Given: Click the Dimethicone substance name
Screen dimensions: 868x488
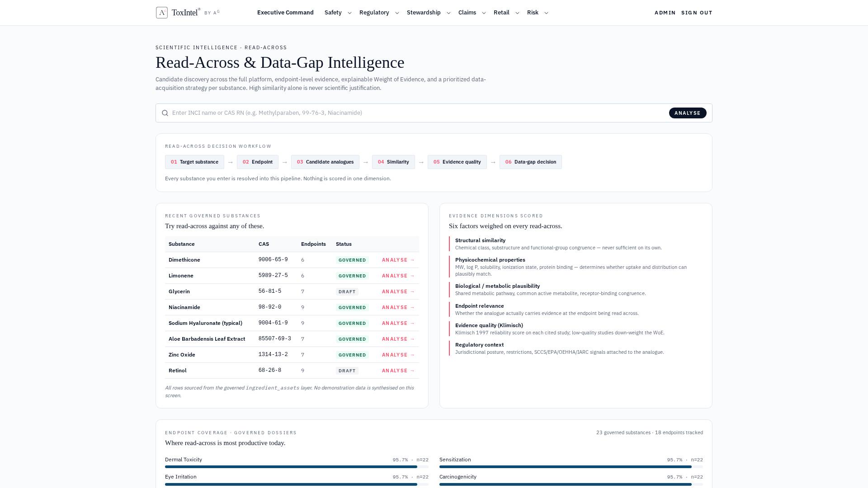Looking at the screenshot, I should pyautogui.click(x=184, y=260).
